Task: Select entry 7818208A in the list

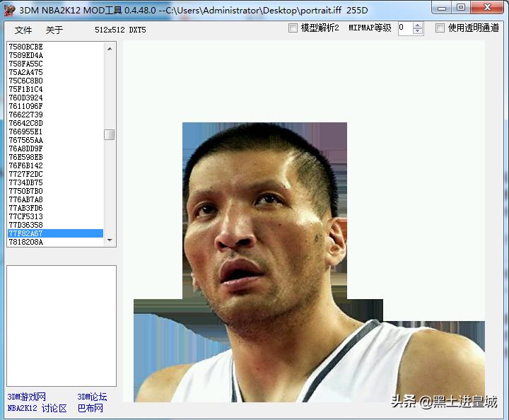Action: tap(55, 242)
